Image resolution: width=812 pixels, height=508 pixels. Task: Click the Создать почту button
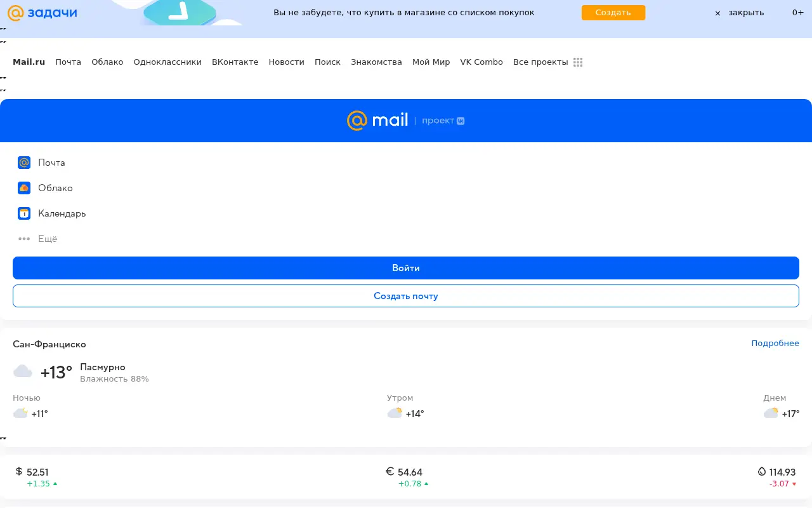406,296
